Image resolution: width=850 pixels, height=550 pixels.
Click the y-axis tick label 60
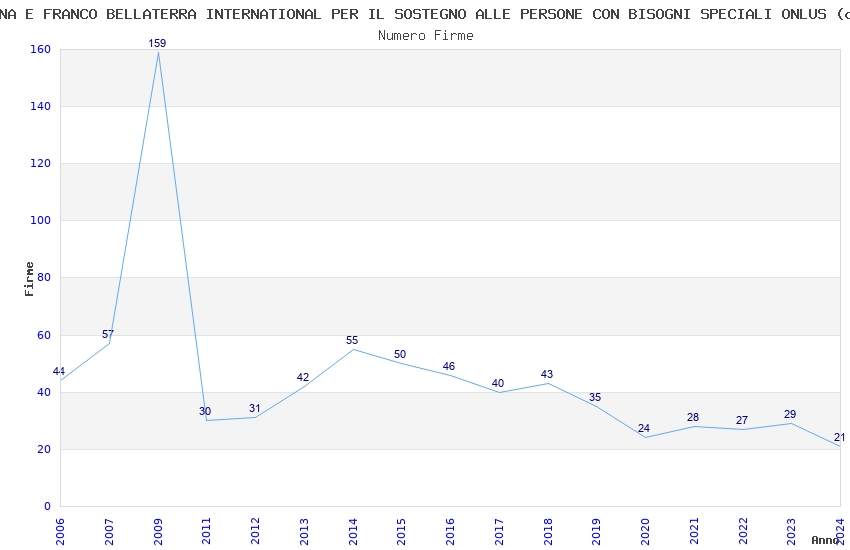tap(43, 335)
